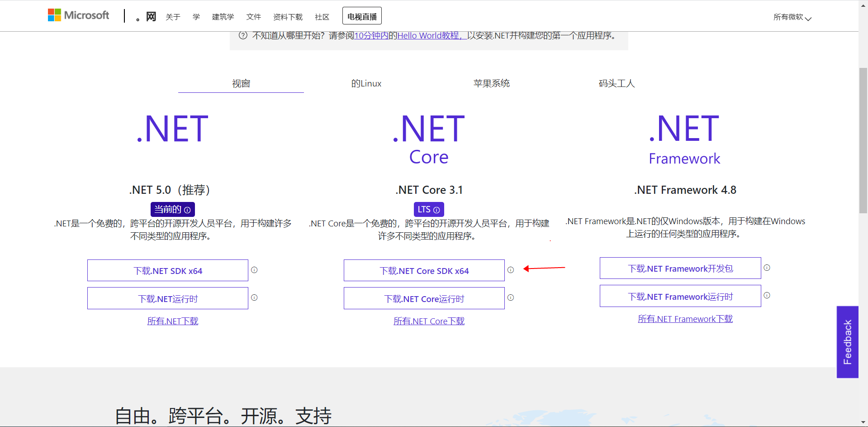Open the 所有微软 dropdown

click(792, 17)
